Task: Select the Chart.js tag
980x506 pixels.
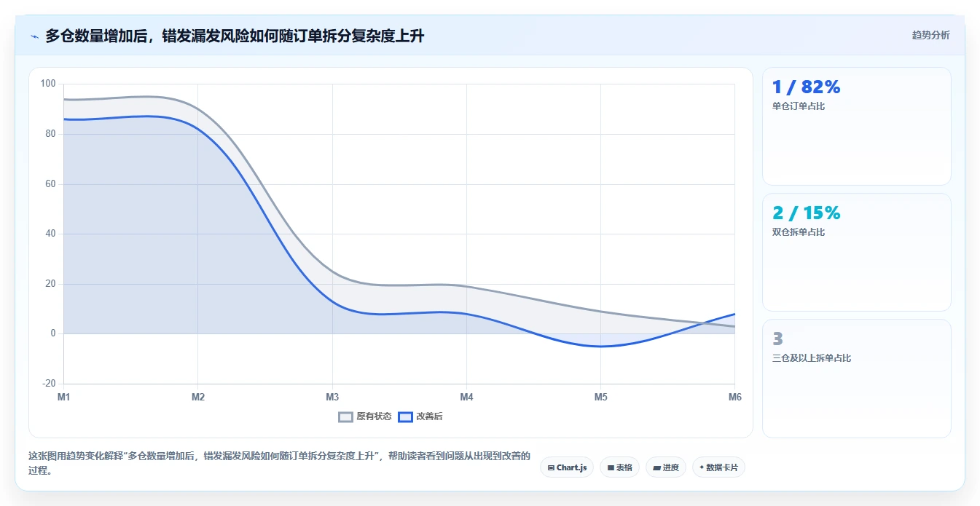Action: click(x=567, y=467)
